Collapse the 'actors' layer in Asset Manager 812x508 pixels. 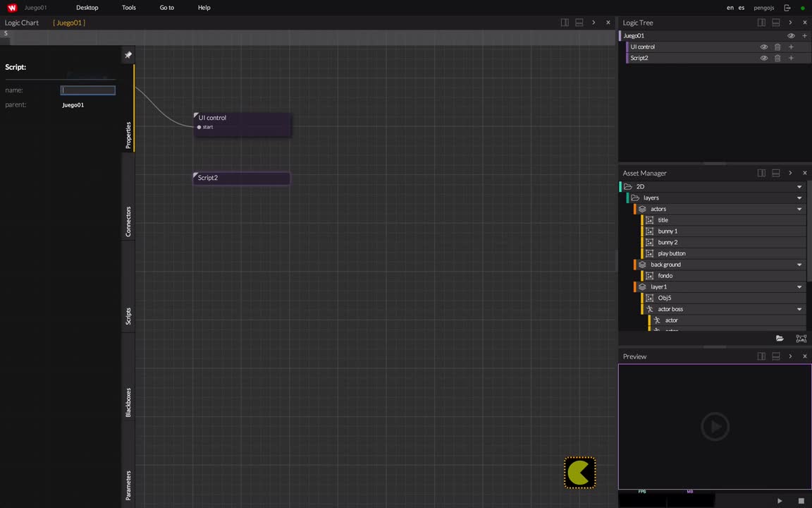[x=799, y=209]
